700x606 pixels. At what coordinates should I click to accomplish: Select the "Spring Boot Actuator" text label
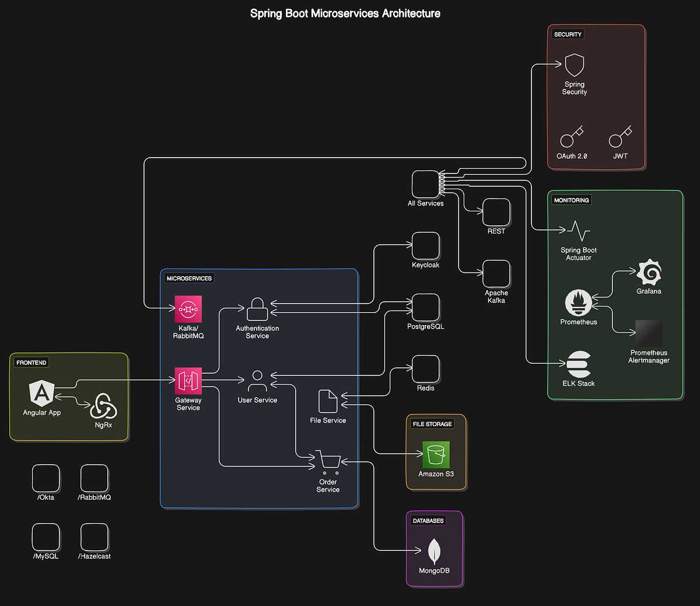pyautogui.click(x=579, y=254)
